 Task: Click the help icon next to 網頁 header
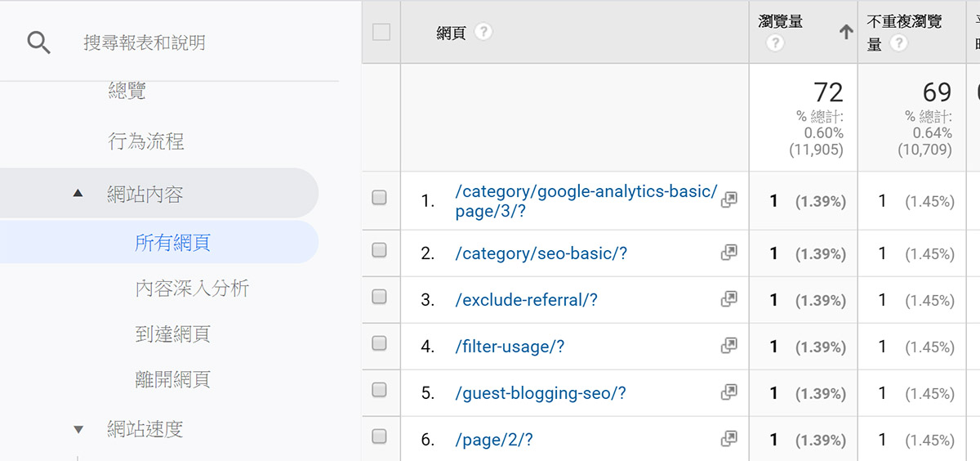pos(483,33)
